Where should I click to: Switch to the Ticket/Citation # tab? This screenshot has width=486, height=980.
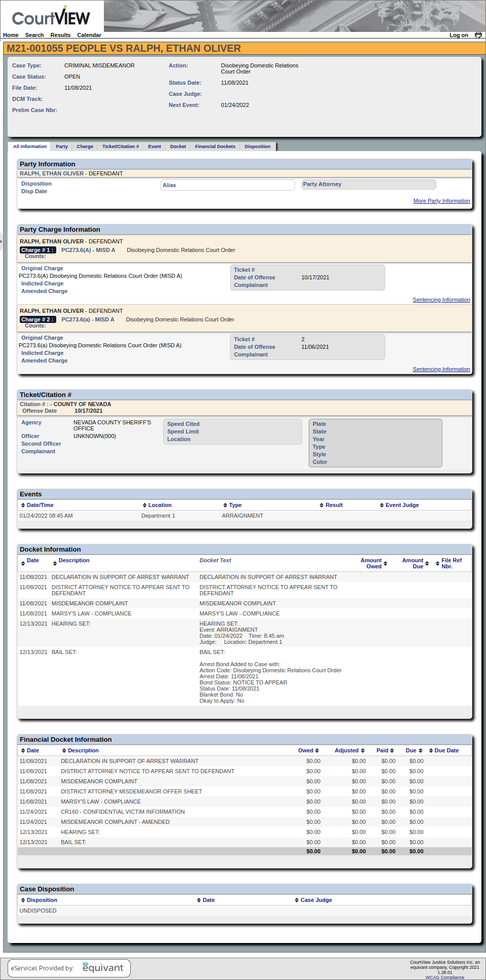(x=121, y=147)
